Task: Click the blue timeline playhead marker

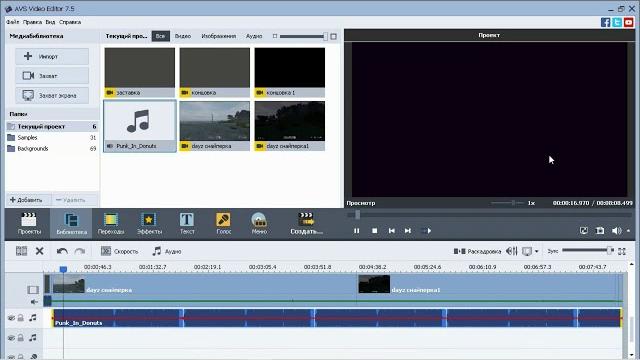Action: coord(63,269)
